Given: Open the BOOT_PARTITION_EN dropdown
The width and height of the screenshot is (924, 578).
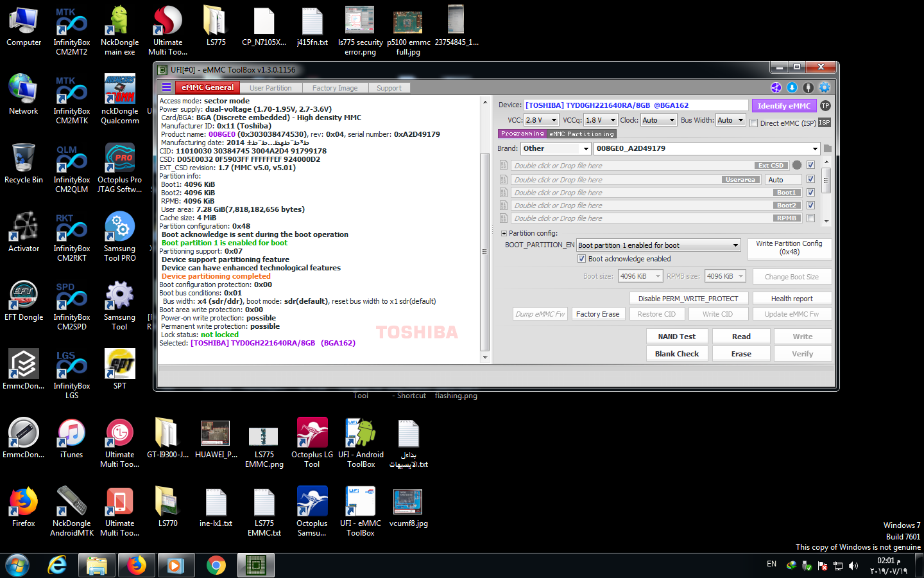Looking at the screenshot, I should (x=658, y=245).
